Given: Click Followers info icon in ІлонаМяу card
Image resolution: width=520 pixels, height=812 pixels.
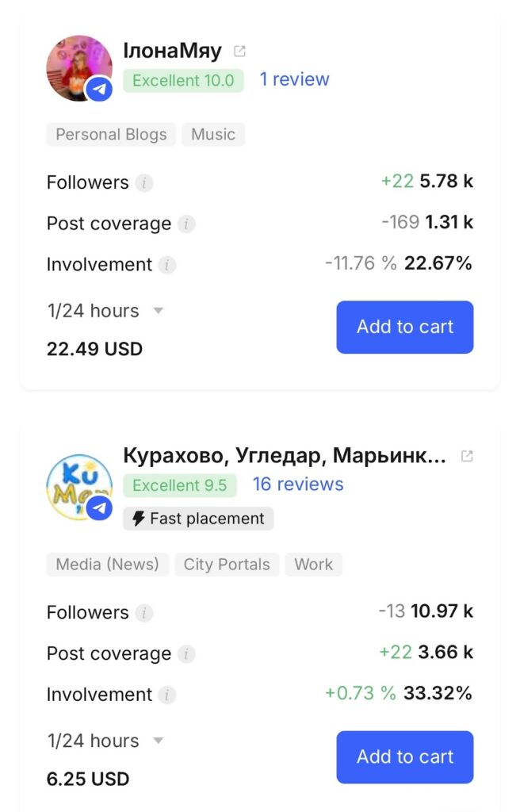Looking at the screenshot, I should coord(143,183).
